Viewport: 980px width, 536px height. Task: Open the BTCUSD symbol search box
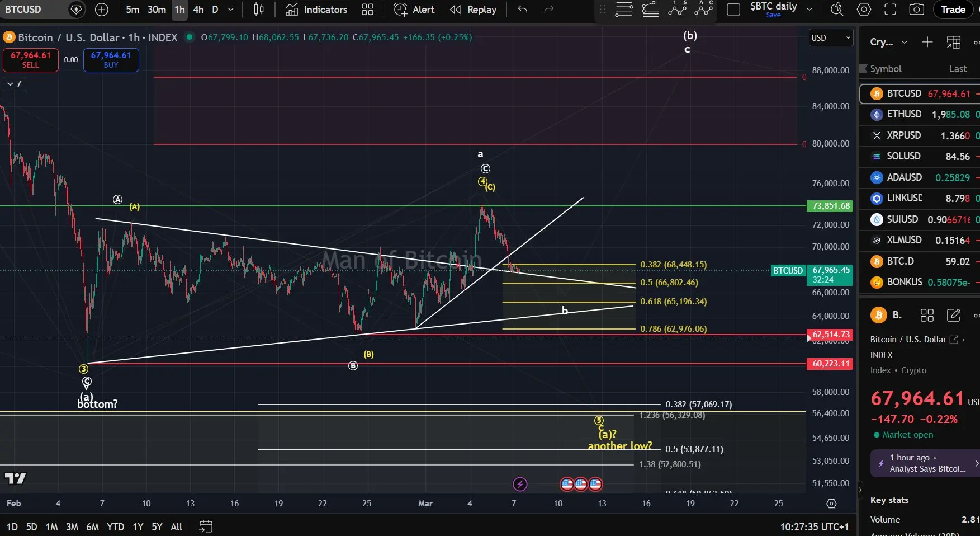pos(34,10)
